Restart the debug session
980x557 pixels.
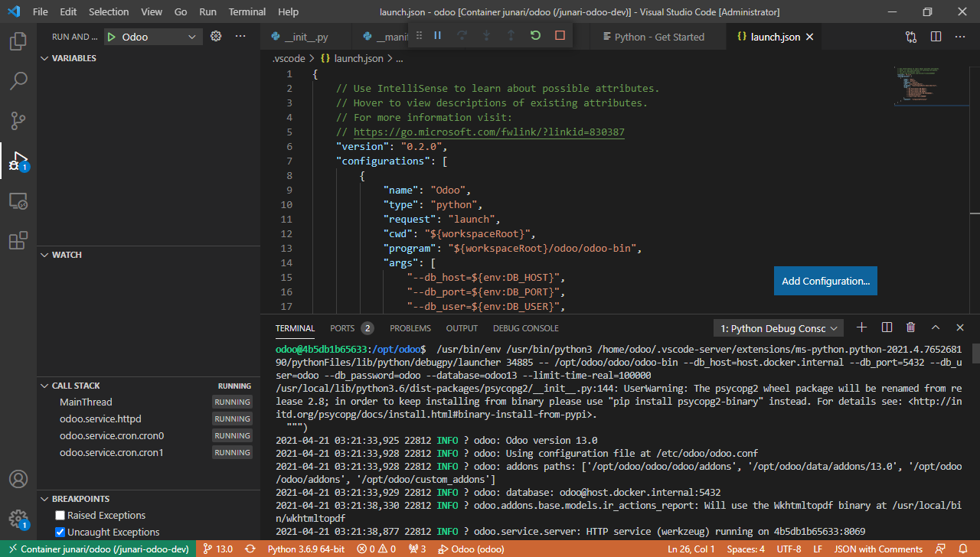pyautogui.click(x=535, y=36)
